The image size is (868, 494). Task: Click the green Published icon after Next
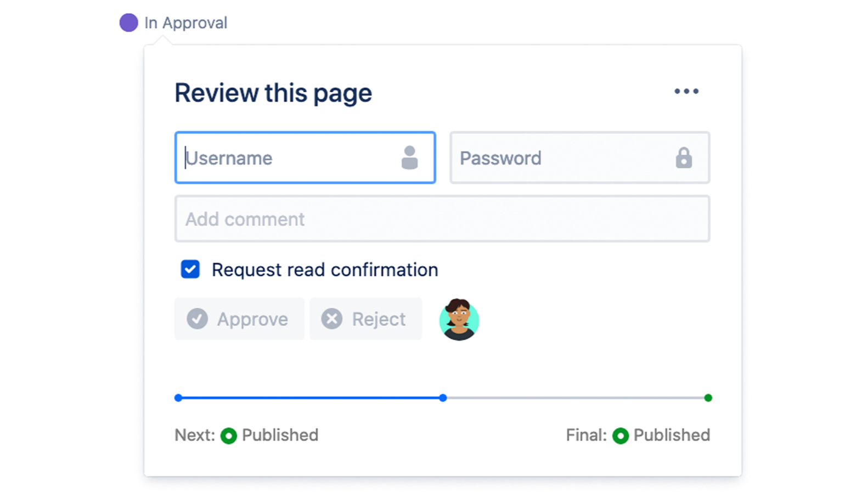[228, 436]
